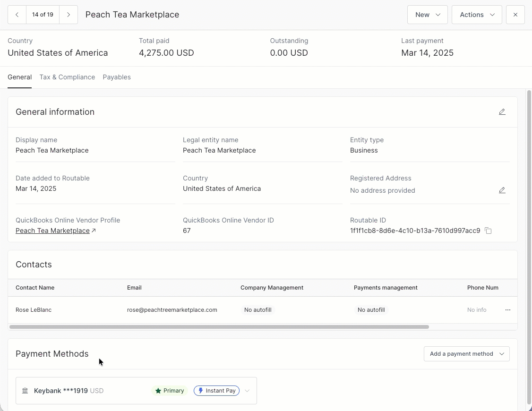The height and width of the screenshot is (411, 532).
Task: Click the contacts table horizontal scrollbar
Action: (x=219, y=327)
